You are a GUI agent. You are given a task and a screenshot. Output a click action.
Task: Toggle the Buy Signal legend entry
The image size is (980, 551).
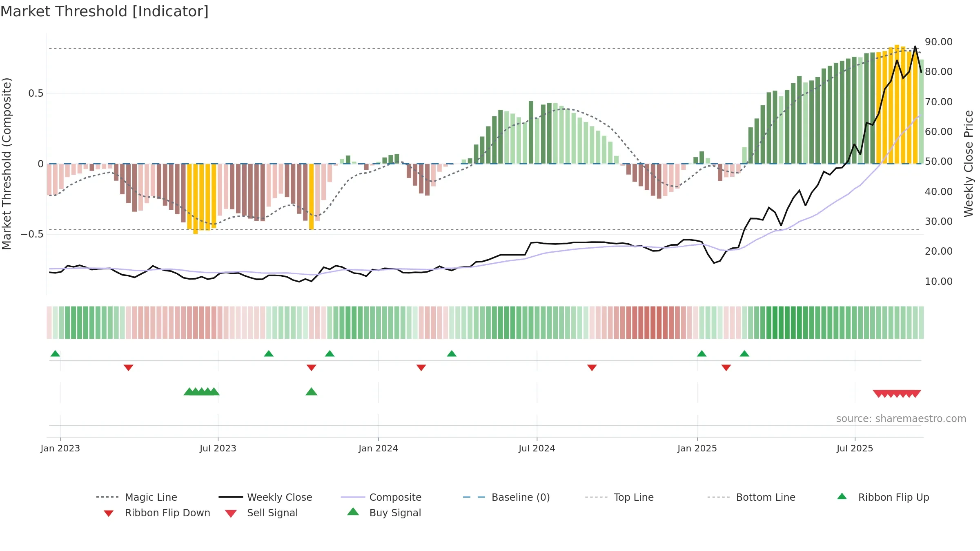click(x=384, y=513)
